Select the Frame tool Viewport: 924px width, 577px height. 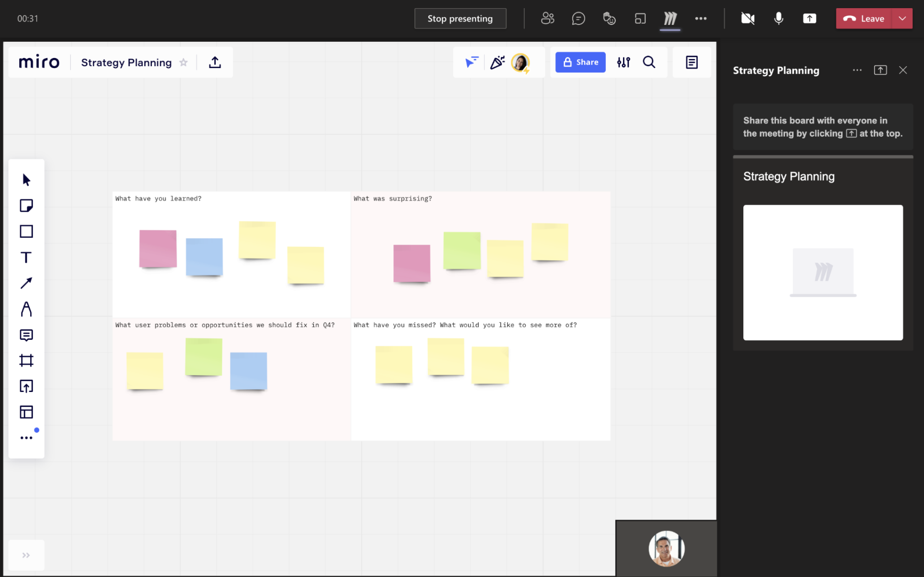click(26, 360)
